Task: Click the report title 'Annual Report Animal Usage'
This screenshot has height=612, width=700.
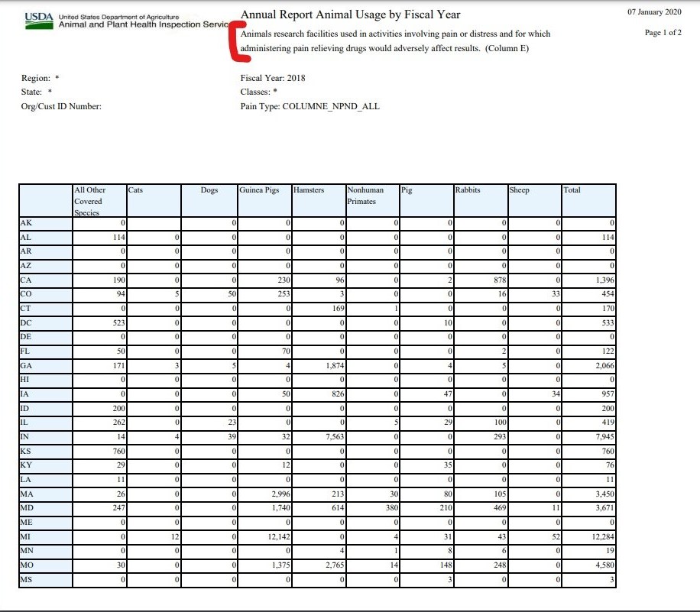Action: coord(350,15)
